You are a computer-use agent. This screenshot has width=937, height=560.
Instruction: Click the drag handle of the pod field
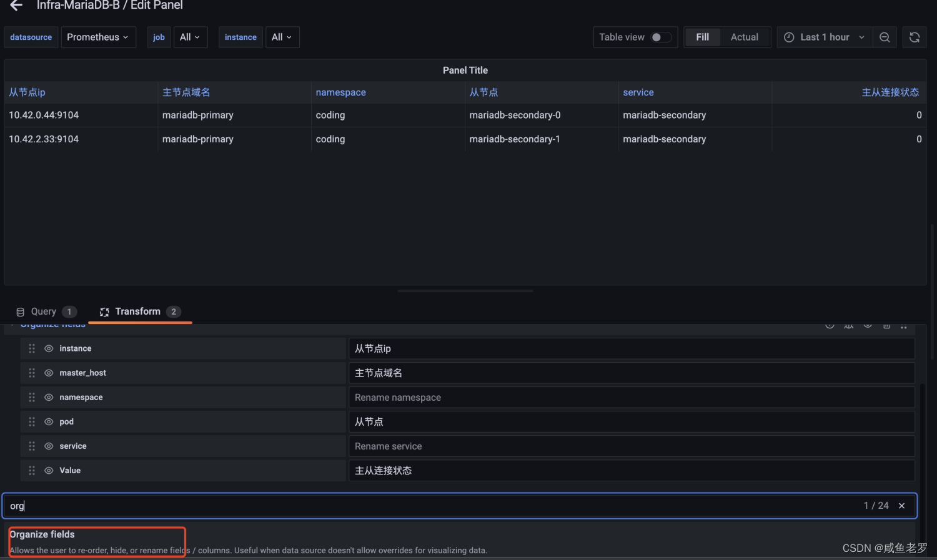point(32,421)
